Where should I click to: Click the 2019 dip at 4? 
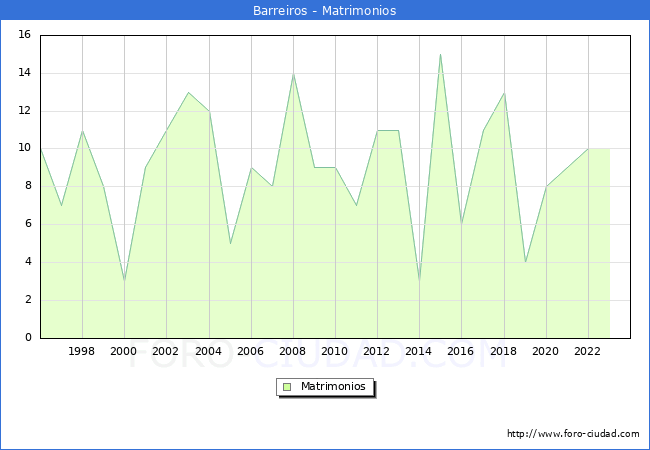(x=525, y=262)
